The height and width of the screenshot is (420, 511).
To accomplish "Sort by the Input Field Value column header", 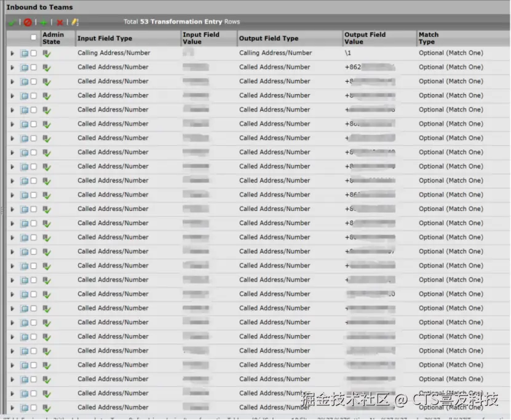I will 200,38.
